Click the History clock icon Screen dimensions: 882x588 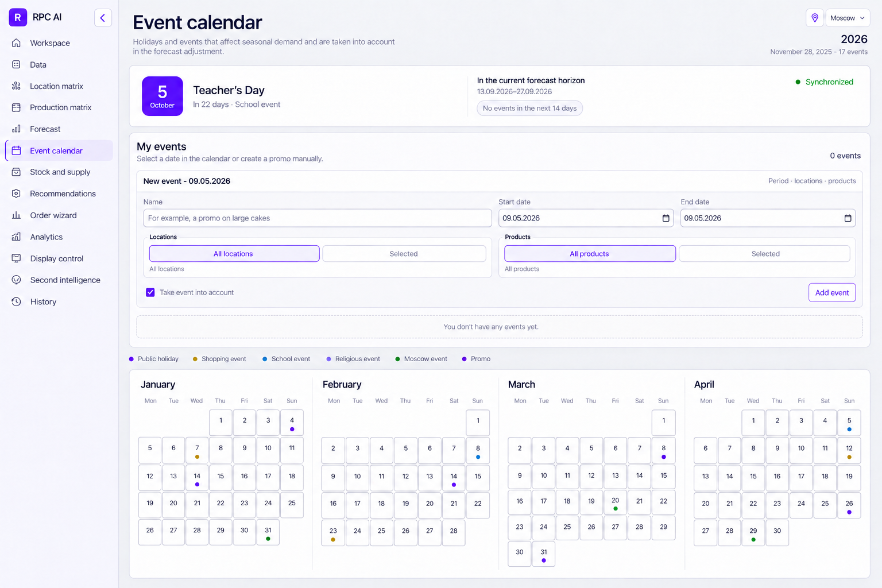click(16, 302)
